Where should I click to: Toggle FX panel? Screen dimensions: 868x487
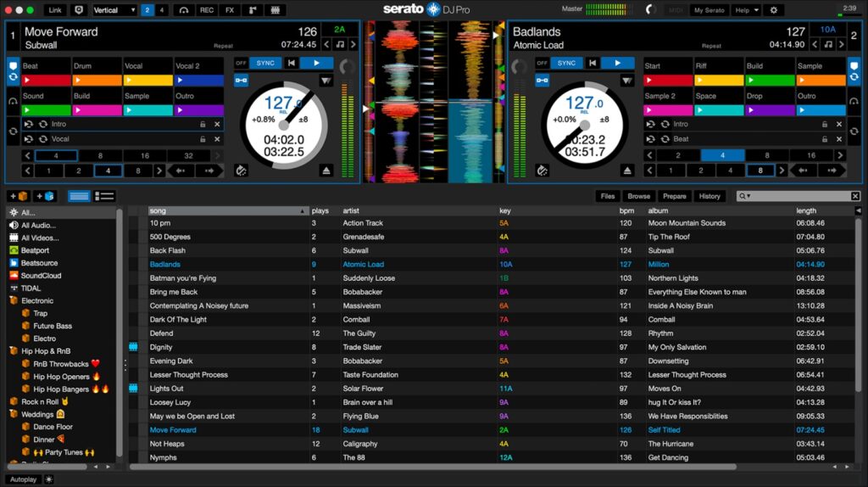tap(229, 10)
